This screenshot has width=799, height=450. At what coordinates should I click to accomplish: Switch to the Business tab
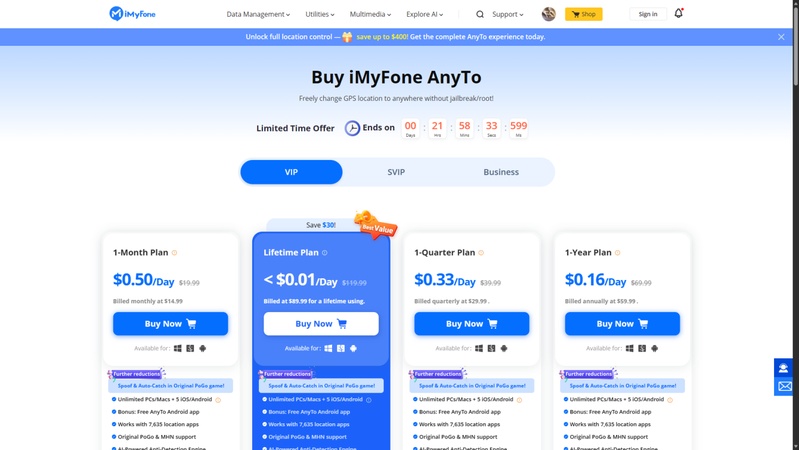tap(501, 172)
